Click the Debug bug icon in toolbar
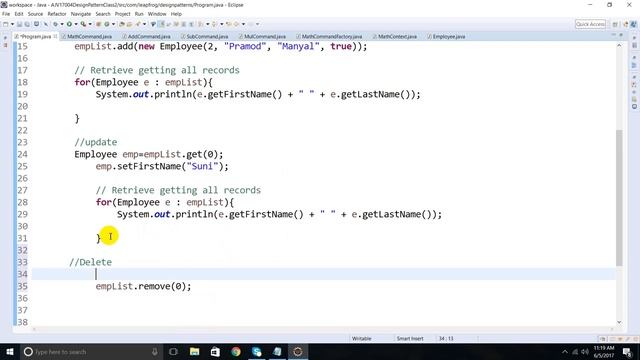Image resolution: width=640 pixels, height=360 pixels. 55,24
